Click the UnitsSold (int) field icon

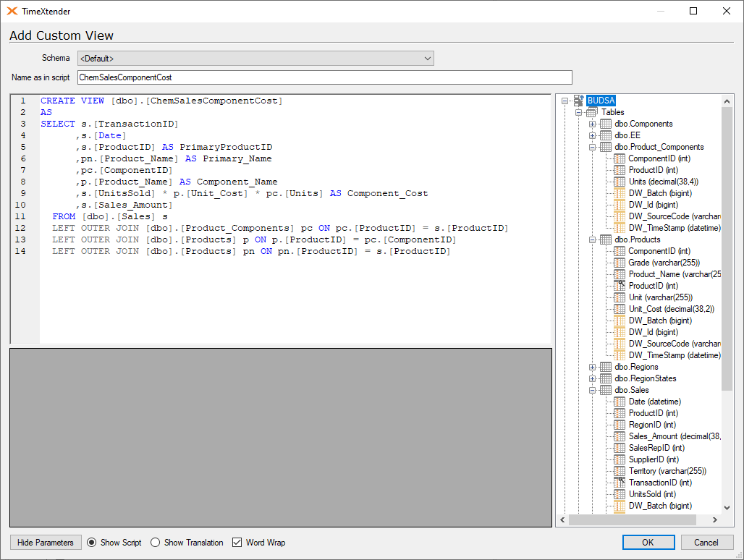tap(620, 494)
